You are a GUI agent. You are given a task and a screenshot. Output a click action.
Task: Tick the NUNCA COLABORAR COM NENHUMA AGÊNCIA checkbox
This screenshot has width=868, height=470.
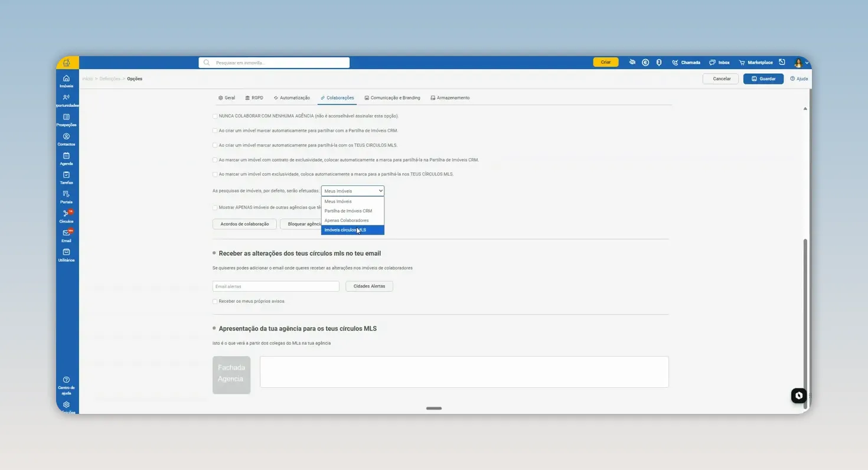point(215,116)
